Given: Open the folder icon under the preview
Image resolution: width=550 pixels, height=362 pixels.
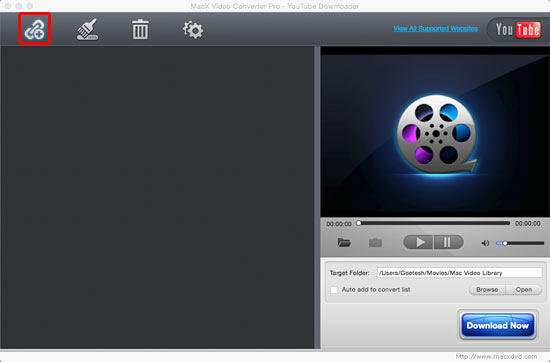Looking at the screenshot, I should point(344,242).
